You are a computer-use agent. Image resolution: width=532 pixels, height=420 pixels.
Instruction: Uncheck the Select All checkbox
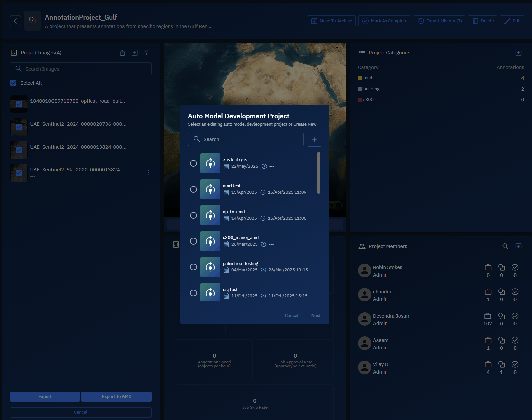click(13, 83)
